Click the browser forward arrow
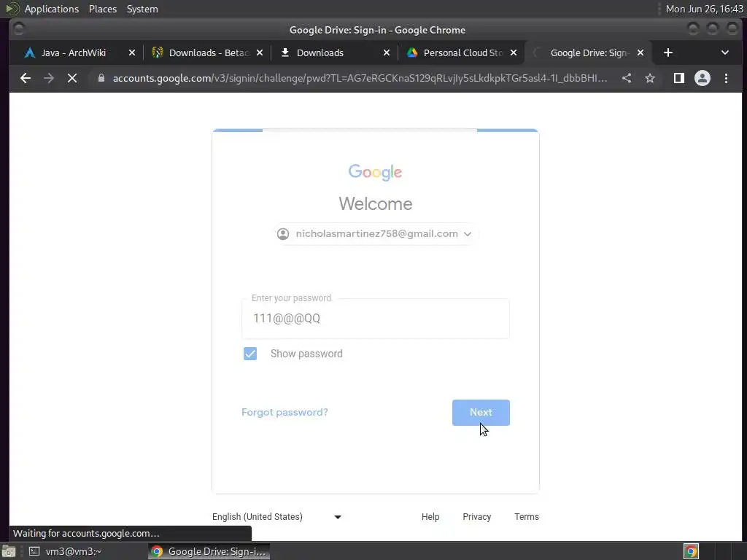This screenshot has width=747, height=560. click(49, 78)
